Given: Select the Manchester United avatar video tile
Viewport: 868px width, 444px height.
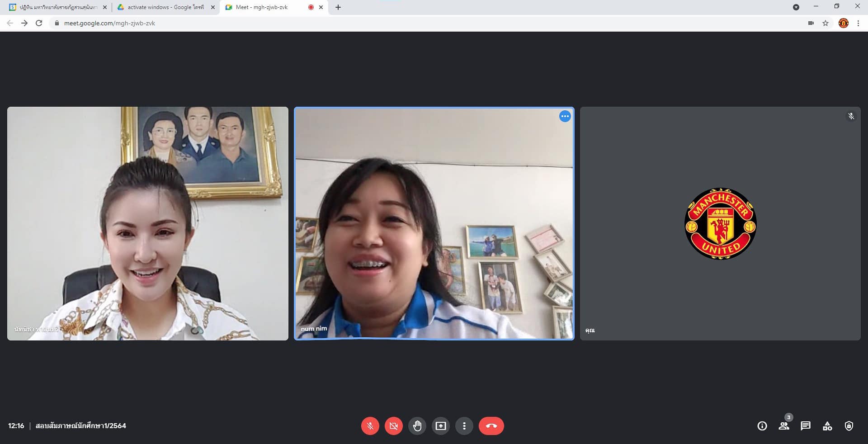Looking at the screenshot, I should [x=720, y=223].
